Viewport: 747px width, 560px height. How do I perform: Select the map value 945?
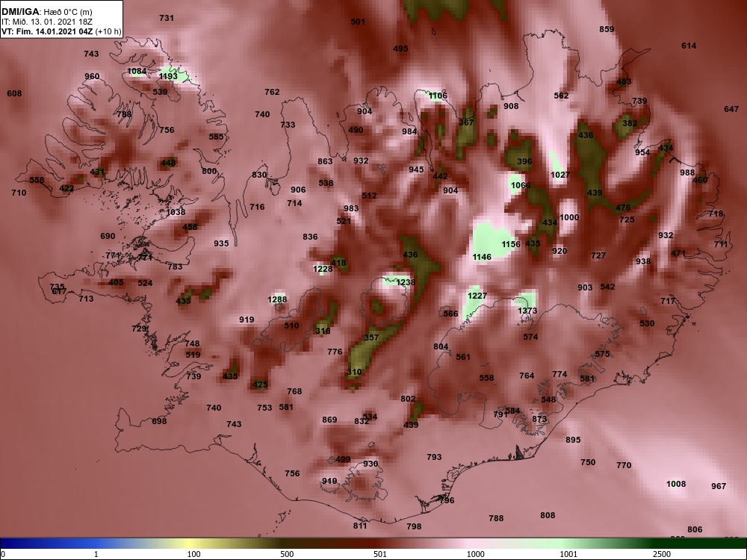click(416, 169)
